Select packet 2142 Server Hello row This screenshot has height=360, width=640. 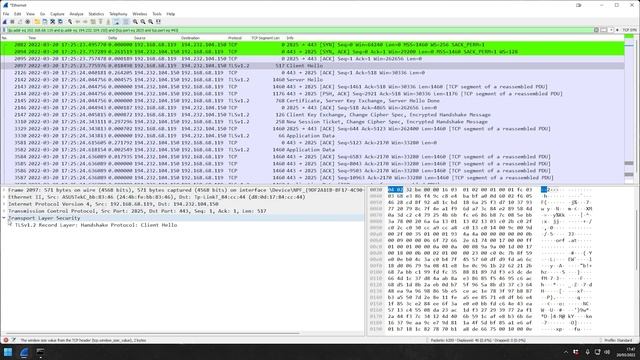[x=312, y=80]
